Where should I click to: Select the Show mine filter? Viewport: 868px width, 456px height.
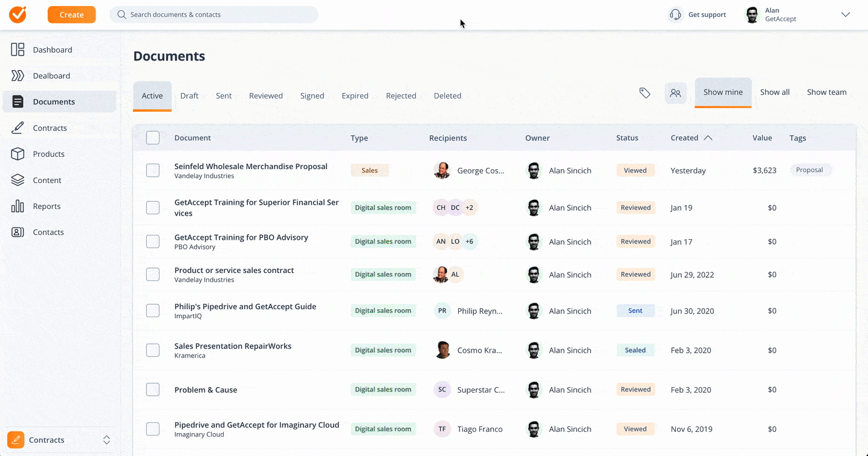723,92
